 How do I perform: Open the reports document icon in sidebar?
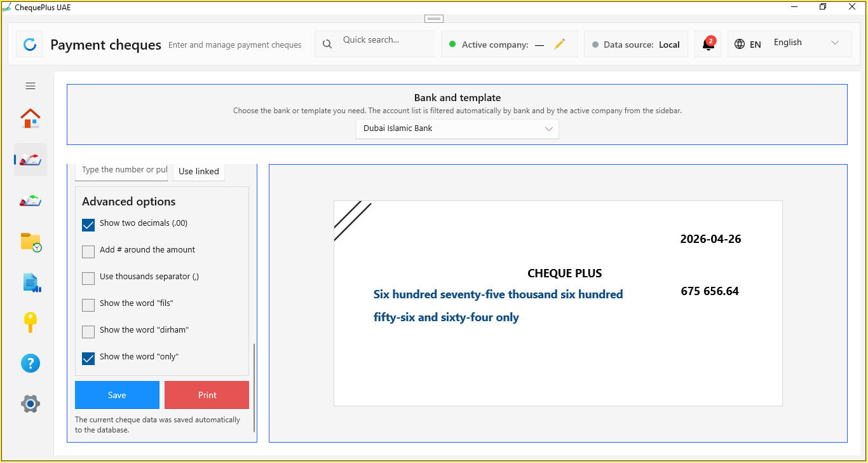(x=31, y=282)
